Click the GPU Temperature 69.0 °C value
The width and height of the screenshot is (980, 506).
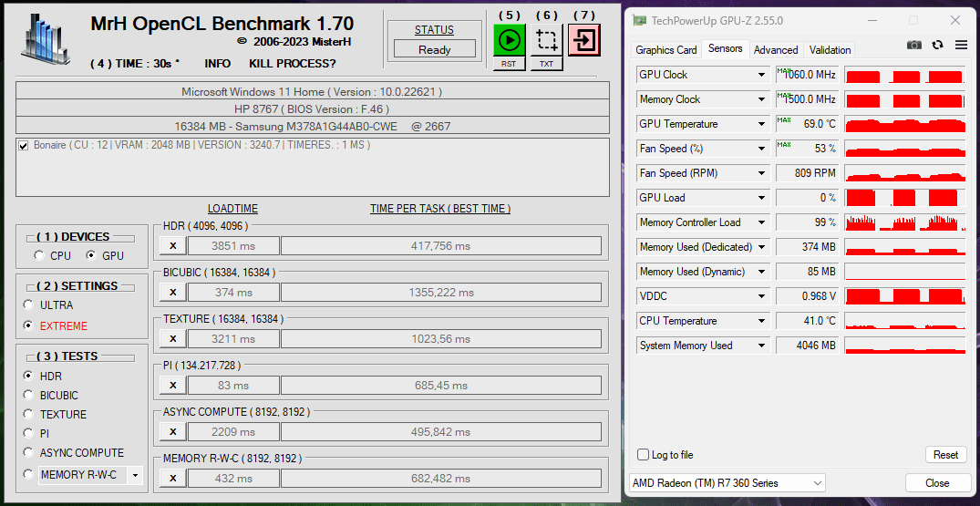coord(807,124)
